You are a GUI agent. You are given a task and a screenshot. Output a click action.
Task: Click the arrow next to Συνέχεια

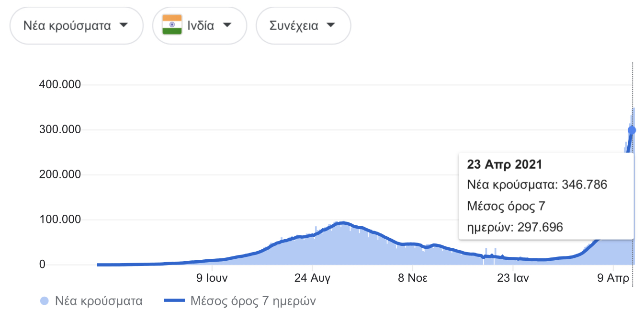click(330, 25)
